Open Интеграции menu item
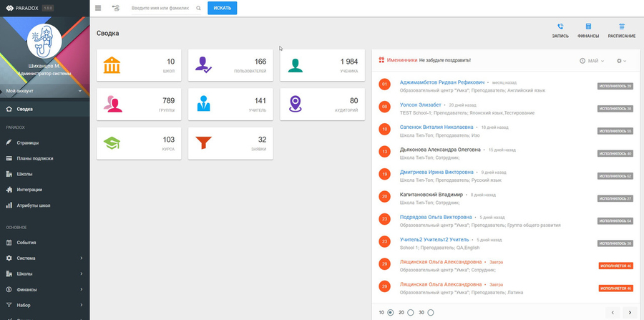 [44, 190]
